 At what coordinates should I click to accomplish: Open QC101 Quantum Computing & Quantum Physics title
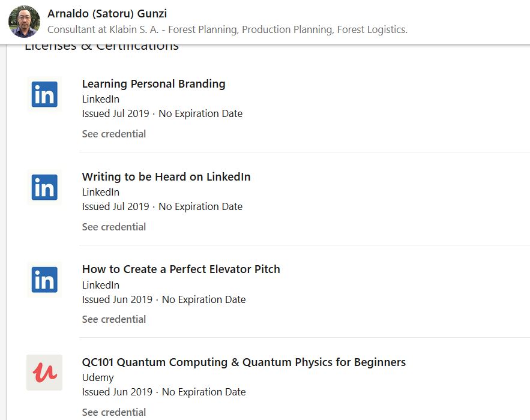pos(244,362)
